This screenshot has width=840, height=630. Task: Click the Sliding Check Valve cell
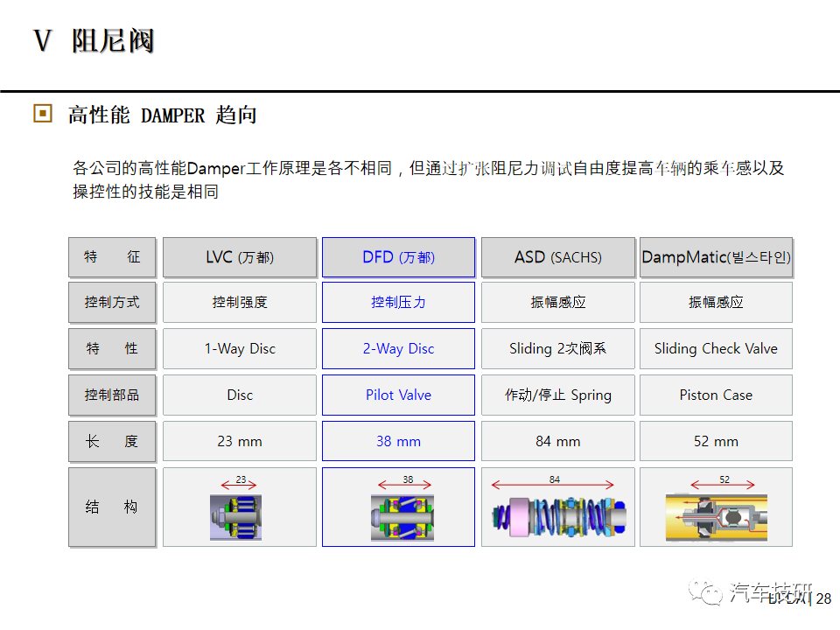coord(717,349)
